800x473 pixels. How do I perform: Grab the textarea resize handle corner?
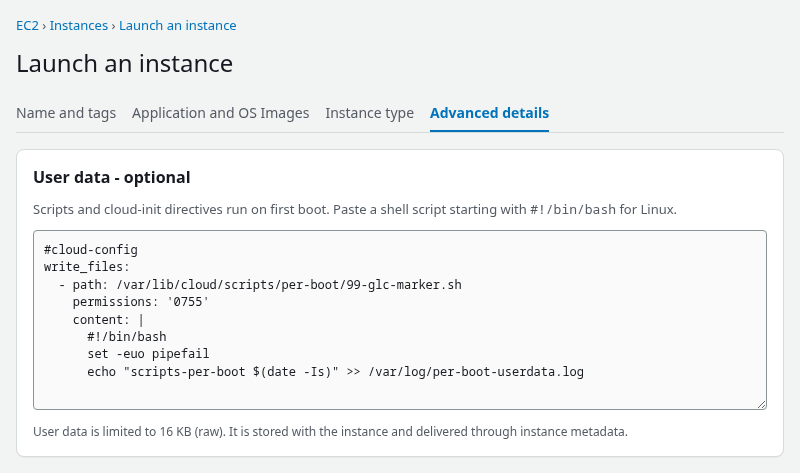point(761,404)
